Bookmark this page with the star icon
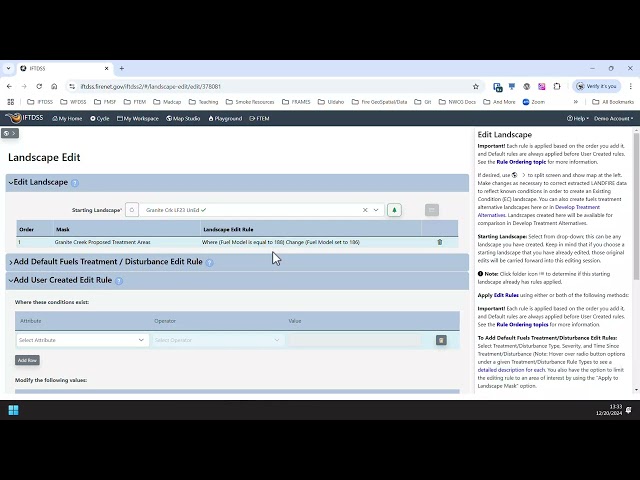The image size is (640, 480). pyautogui.click(x=476, y=86)
